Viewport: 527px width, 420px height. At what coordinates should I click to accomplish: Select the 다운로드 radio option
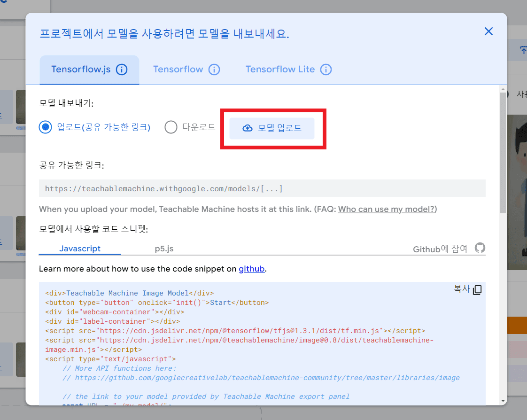(171, 127)
